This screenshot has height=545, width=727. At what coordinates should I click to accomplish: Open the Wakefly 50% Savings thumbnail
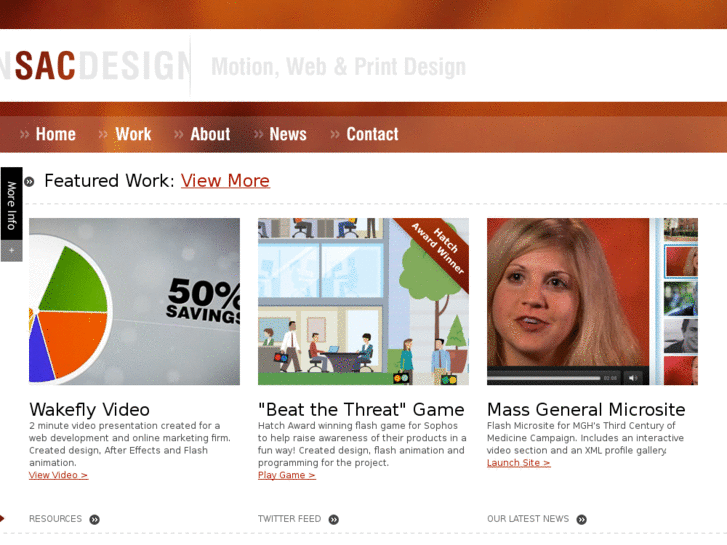pos(134,301)
